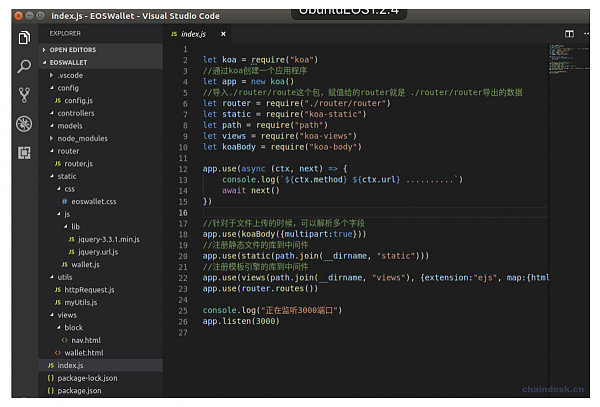Place cursor on empty line 16
The height and width of the screenshot is (407, 600).
tap(375, 213)
